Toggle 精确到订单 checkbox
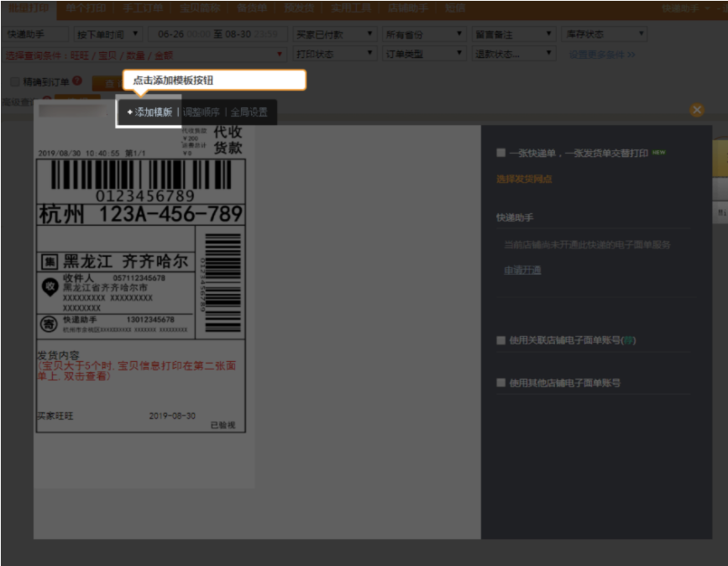This screenshot has width=728, height=566. 15,82
